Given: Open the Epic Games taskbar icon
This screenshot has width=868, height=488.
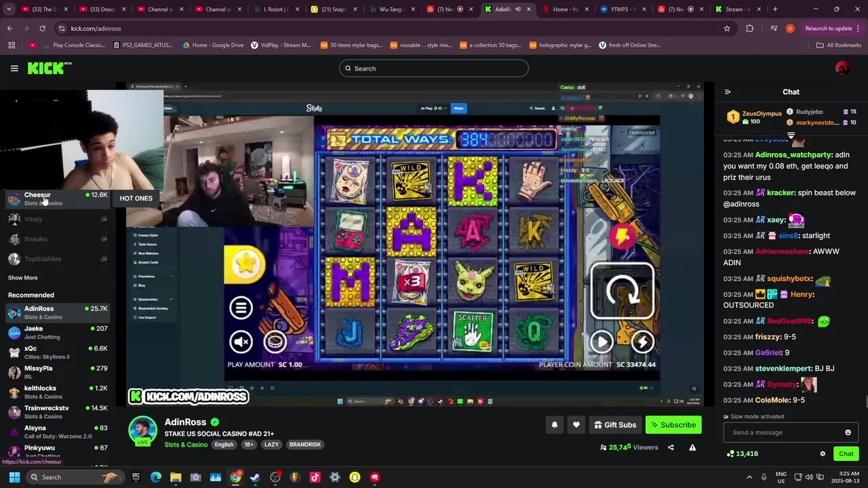Looking at the screenshot, I should [136, 477].
